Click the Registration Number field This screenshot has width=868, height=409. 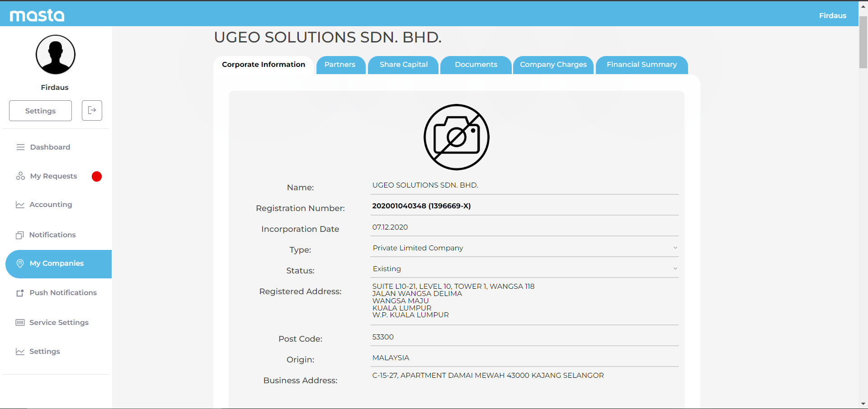[524, 206]
